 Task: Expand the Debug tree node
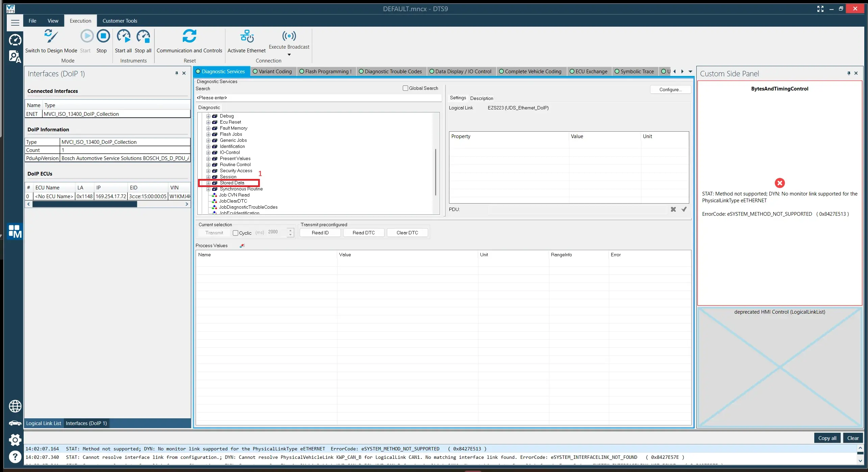208,116
